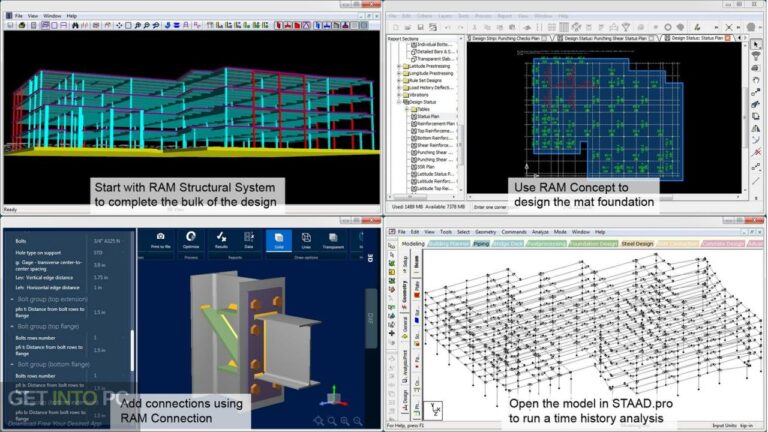Click leftmost zoom magnifier in RAM Connection viewport
Image resolution: width=768 pixels, height=432 pixels.
tap(319, 421)
